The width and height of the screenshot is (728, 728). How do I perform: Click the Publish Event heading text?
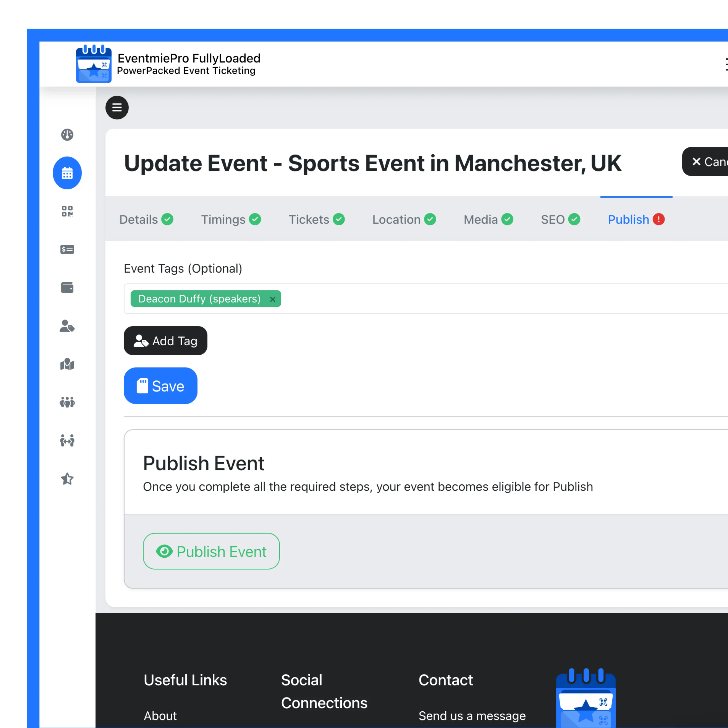click(x=203, y=463)
